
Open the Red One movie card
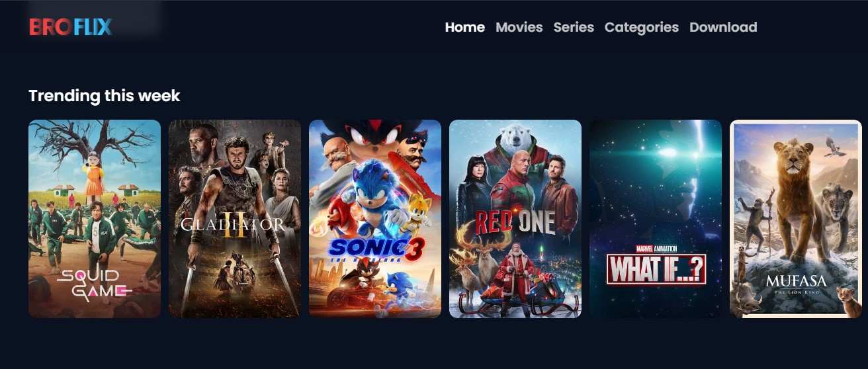point(515,219)
